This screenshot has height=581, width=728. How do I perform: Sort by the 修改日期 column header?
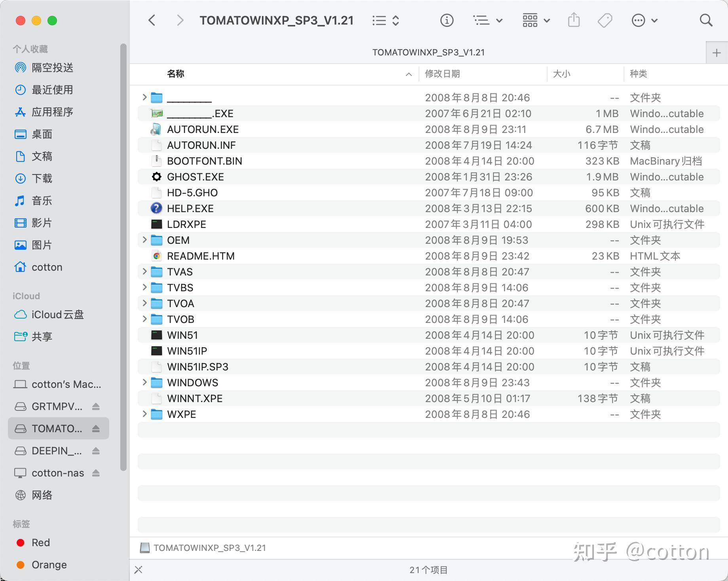(442, 74)
